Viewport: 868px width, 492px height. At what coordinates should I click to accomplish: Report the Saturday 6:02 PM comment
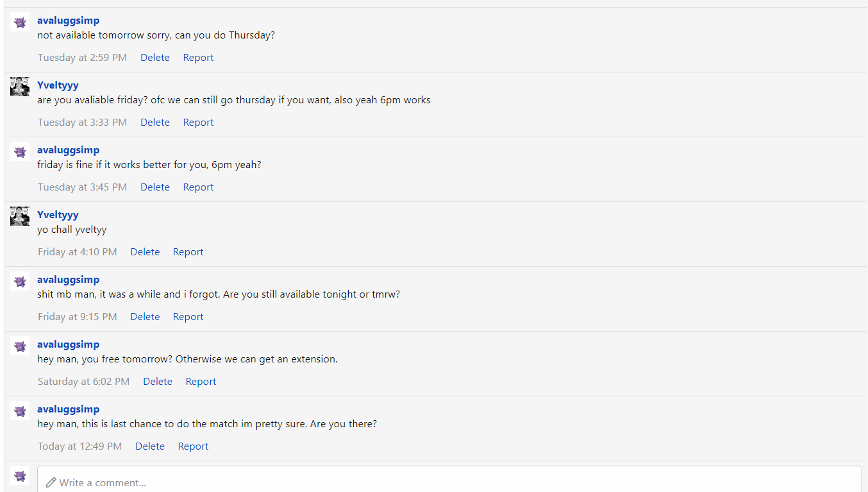click(201, 382)
